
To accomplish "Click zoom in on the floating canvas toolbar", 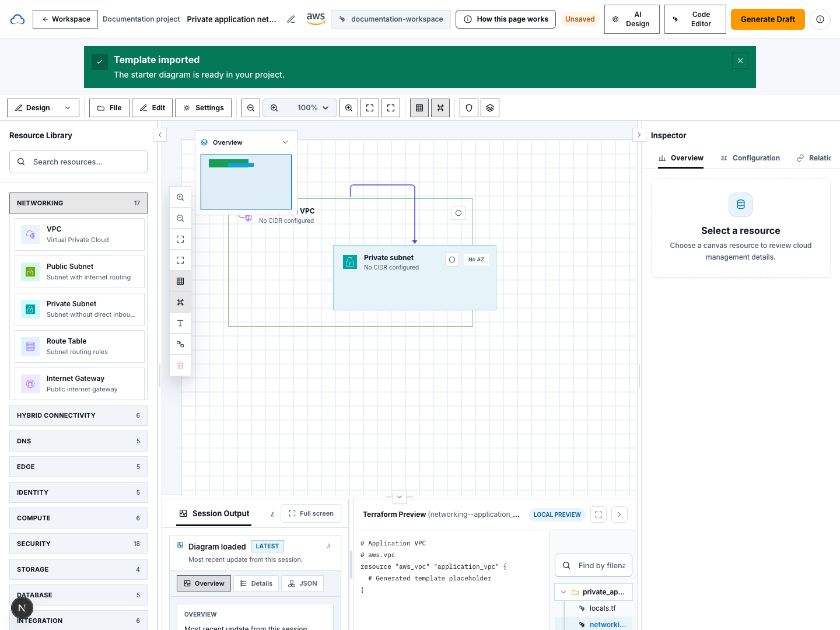I will (x=180, y=197).
